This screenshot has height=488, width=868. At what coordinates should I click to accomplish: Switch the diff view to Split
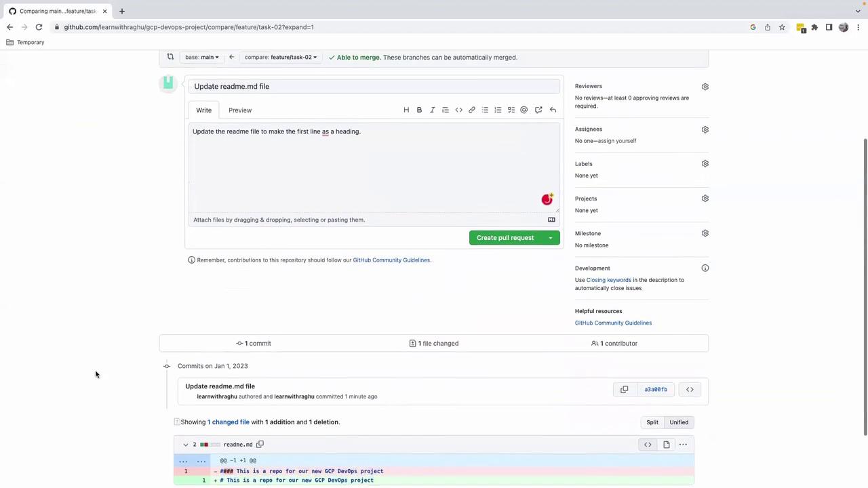tap(652, 422)
